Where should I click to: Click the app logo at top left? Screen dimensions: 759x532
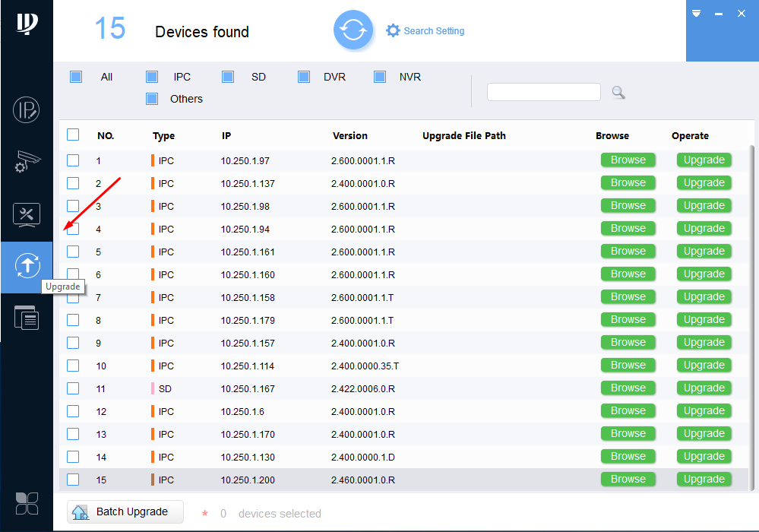[27, 24]
